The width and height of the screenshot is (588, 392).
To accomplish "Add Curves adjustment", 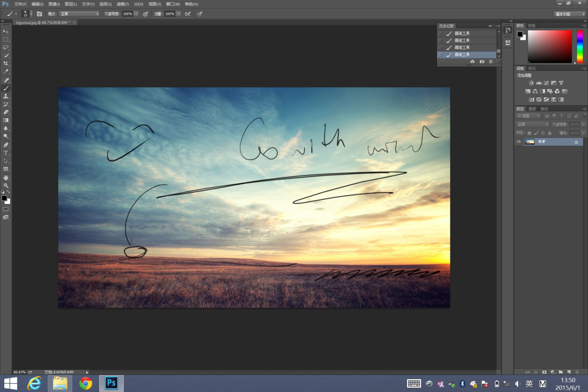I will pyautogui.click(x=546, y=83).
